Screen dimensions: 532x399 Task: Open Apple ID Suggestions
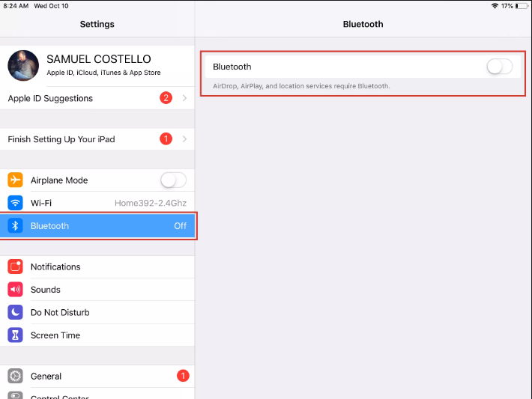(x=97, y=98)
